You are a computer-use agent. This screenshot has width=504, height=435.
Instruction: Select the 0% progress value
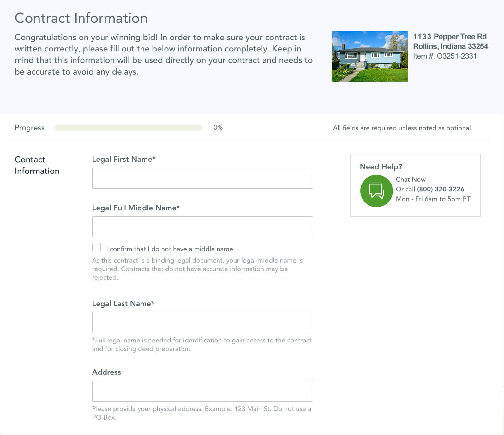[218, 127]
